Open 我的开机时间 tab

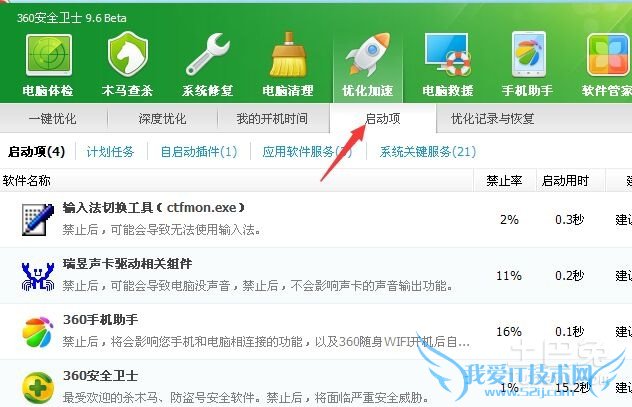point(272,118)
